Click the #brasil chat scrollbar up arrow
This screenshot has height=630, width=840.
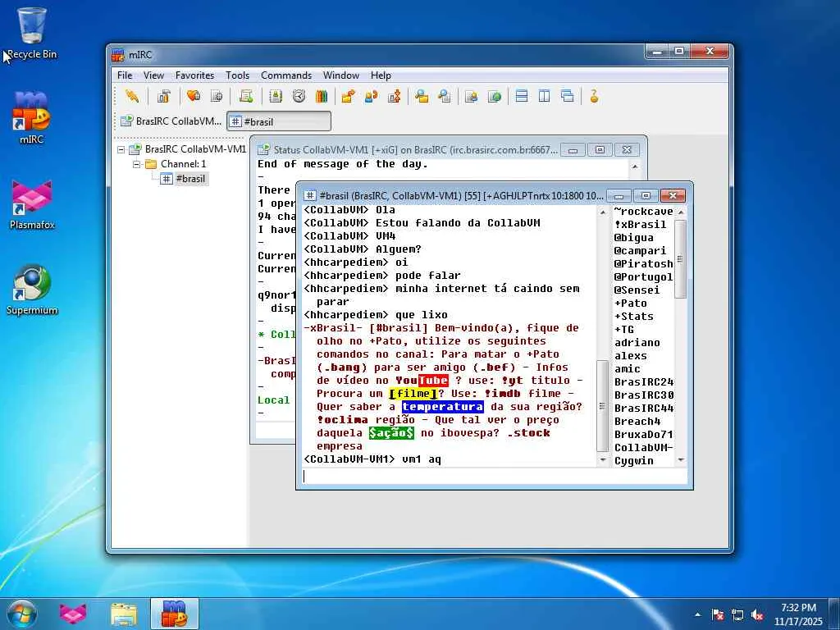click(603, 212)
